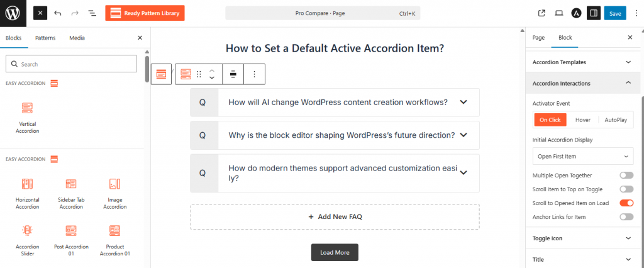Click the WordPress logo icon
This screenshot has width=644, height=268.
click(13, 13)
